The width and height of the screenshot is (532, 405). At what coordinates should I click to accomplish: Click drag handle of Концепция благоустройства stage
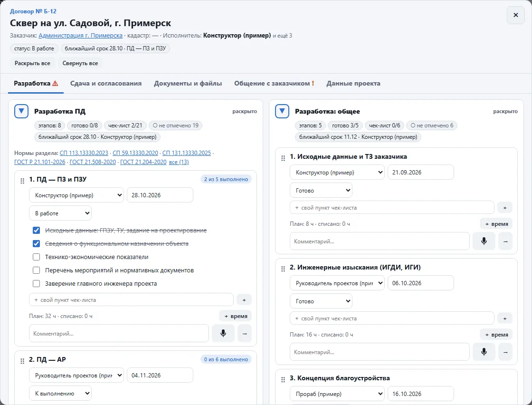[283, 379]
